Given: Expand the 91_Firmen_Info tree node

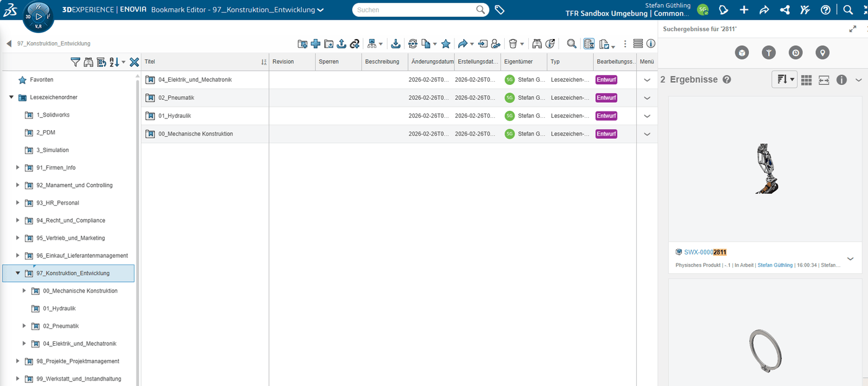Looking at the screenshot, I should (18, 167).
